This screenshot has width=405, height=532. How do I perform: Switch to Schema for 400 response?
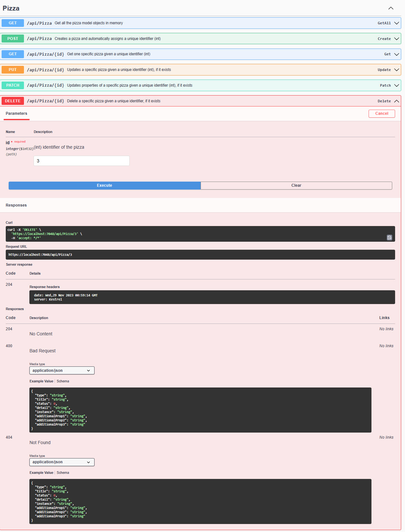[x=63, y=381]
